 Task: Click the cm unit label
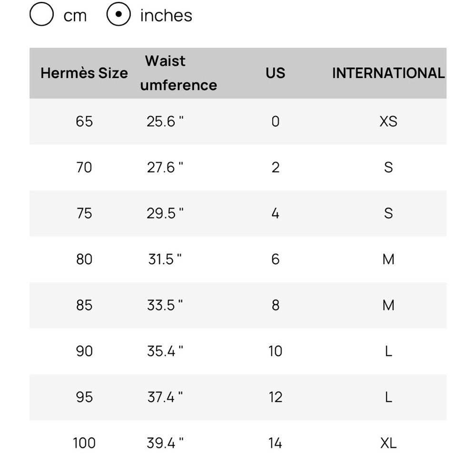(75, 16)
